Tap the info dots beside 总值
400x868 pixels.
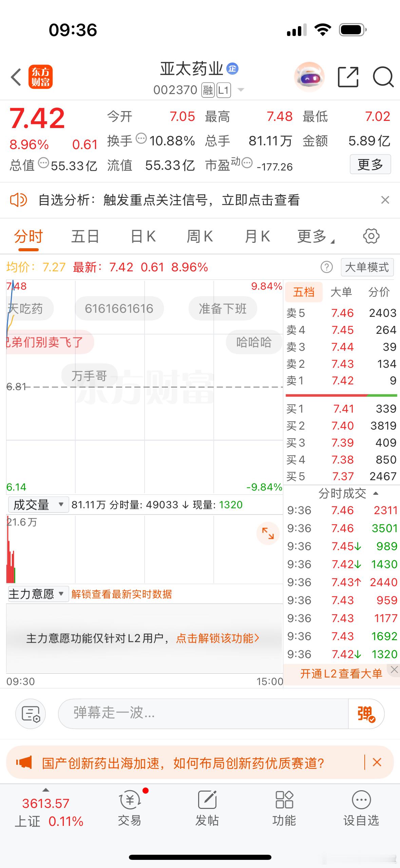click(43, 163)
